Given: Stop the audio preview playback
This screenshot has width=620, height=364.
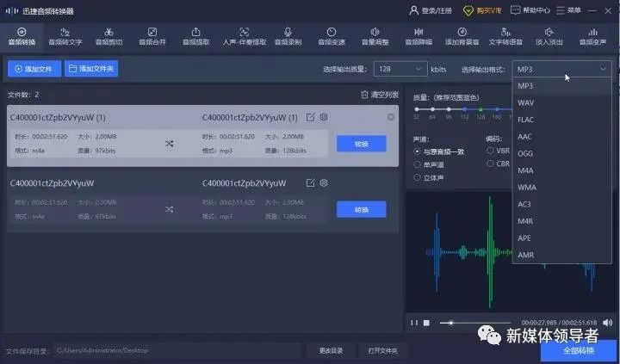Looking at the screenshot, I should point(425,323).
